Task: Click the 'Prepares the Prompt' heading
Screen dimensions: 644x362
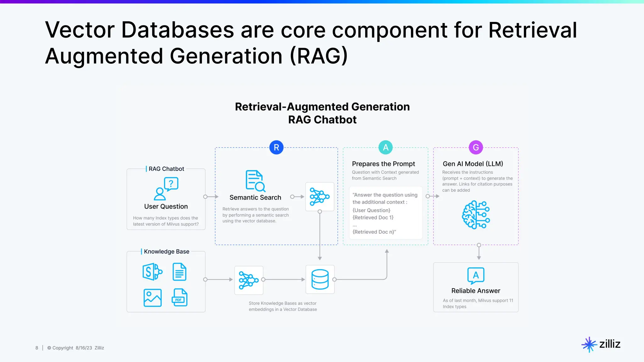Action: pos(383,164)
